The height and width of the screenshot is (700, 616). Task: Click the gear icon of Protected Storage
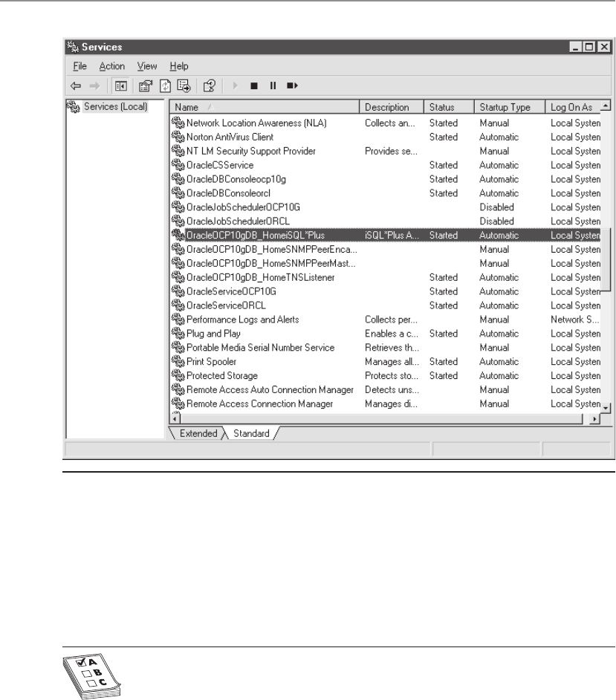click(x=178, y=376)
